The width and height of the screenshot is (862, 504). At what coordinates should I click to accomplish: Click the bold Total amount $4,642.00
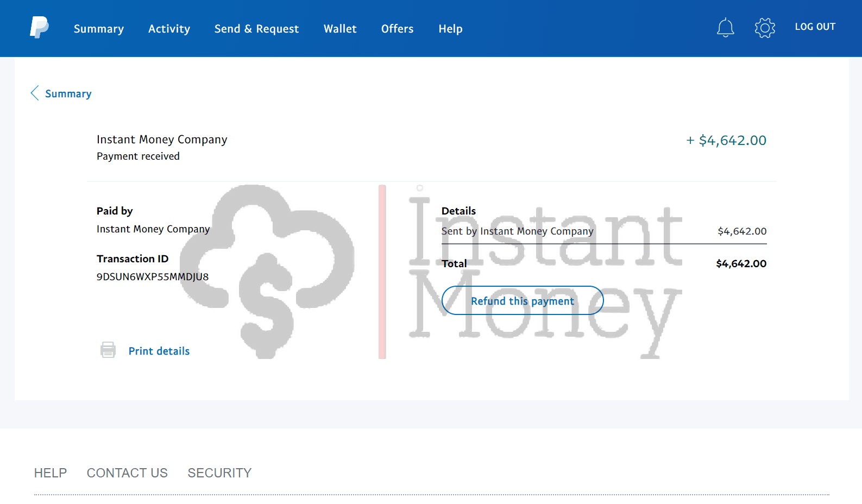click(x=741, y=263)
